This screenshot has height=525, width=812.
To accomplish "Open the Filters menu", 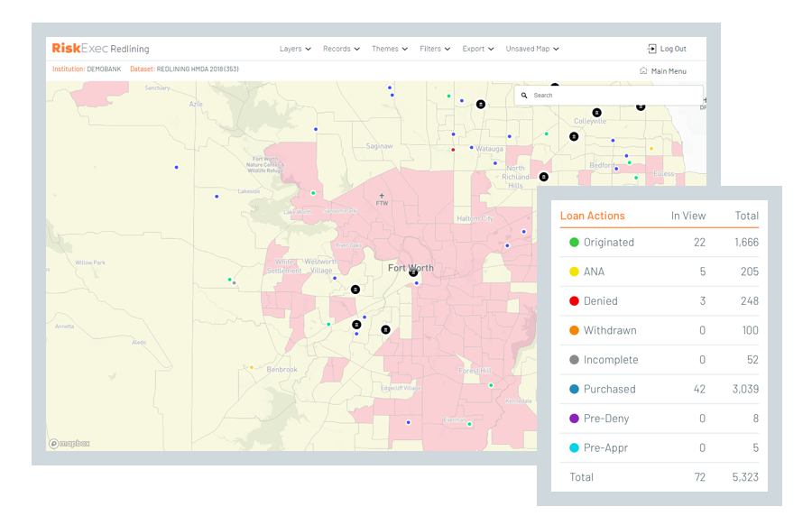I will [434, 49].
